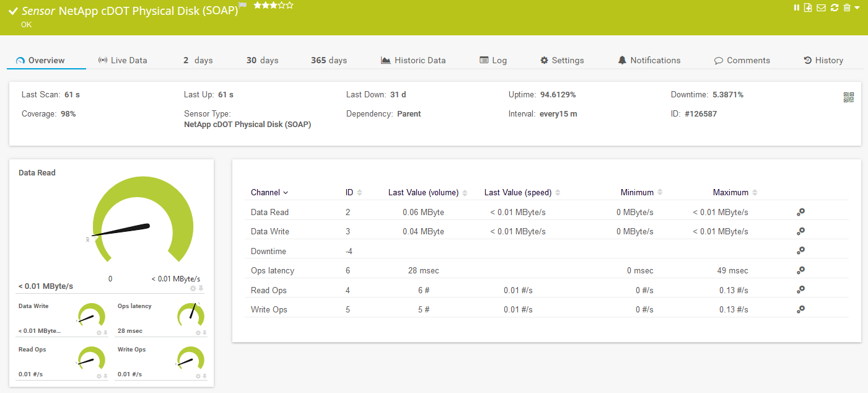Click the Read Ops channel name
The height and width of the screenshot is (393, 868).
[x=269, y=290]
